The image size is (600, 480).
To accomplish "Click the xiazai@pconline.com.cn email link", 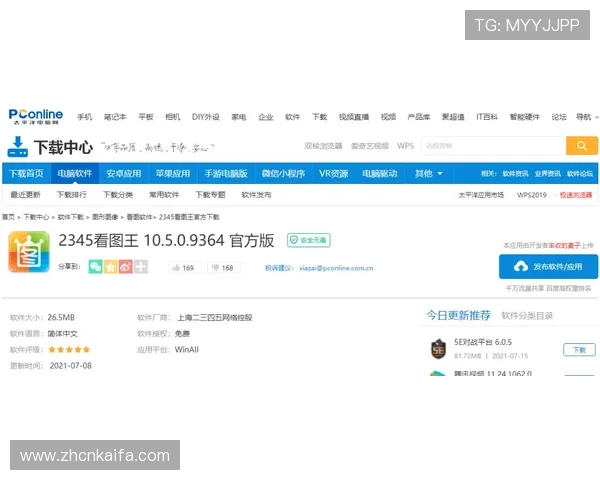I will pyautogui.click(x=336, y=268).
